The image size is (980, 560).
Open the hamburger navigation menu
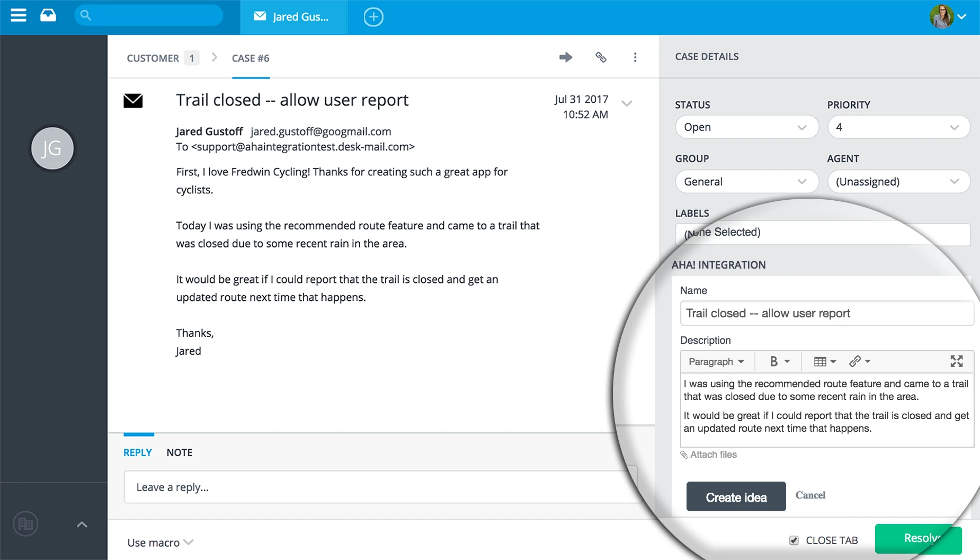click(19, 15)
